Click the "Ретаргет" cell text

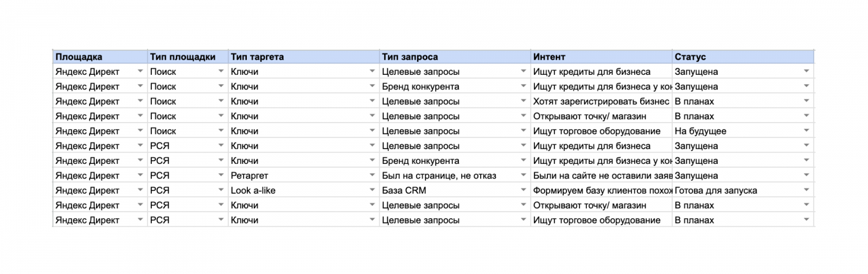click(x=250, y=176)
